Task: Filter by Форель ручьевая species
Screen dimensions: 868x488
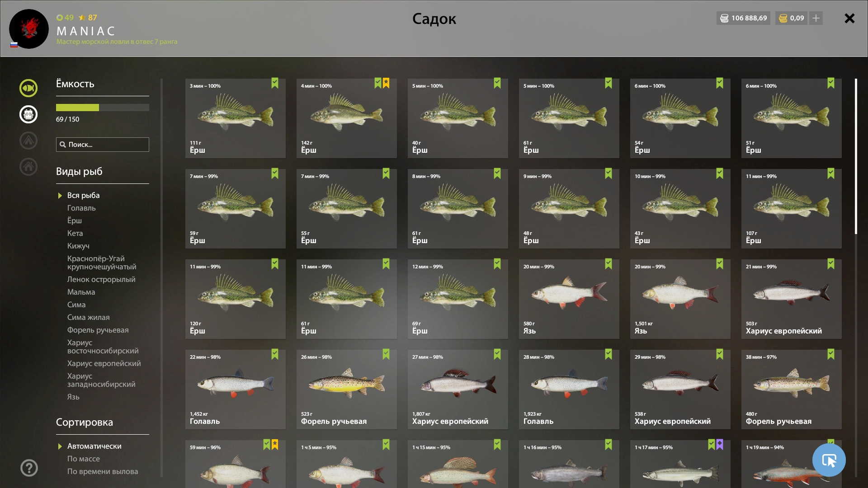Action: click(98, 330)
